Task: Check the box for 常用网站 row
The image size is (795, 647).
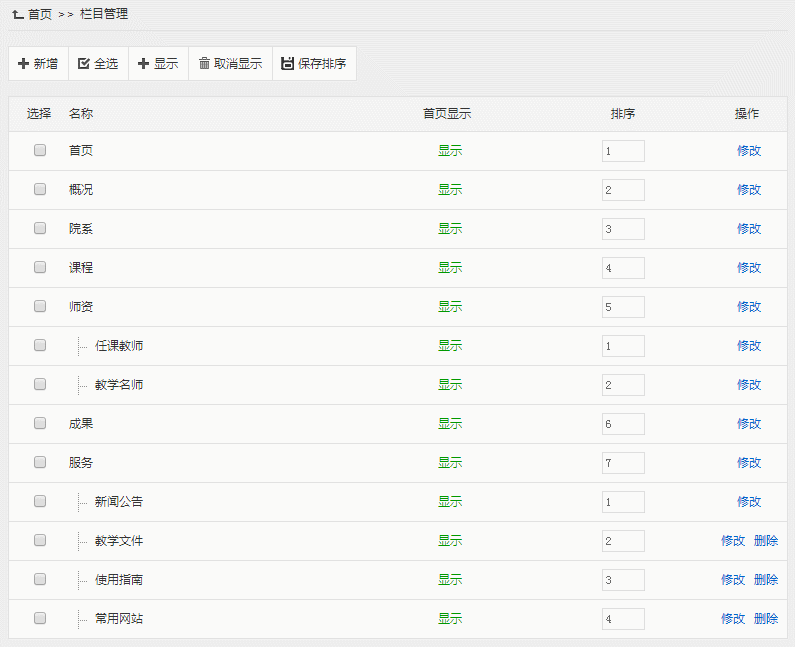Action: (x=40, y=618)
